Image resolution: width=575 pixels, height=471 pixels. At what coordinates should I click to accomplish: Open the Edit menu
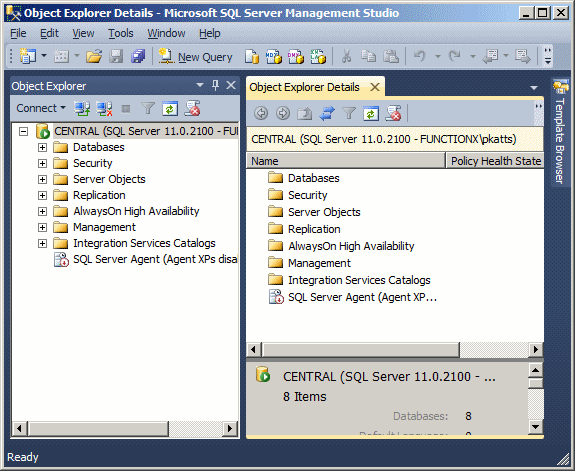point(49,33)
